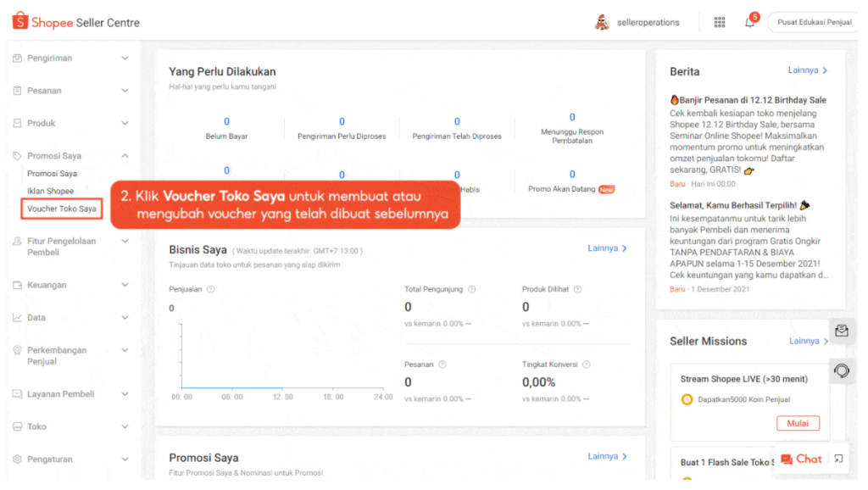Open the Iklan Shopee submenu item
The image size is (868, 490).
point(50,192)
